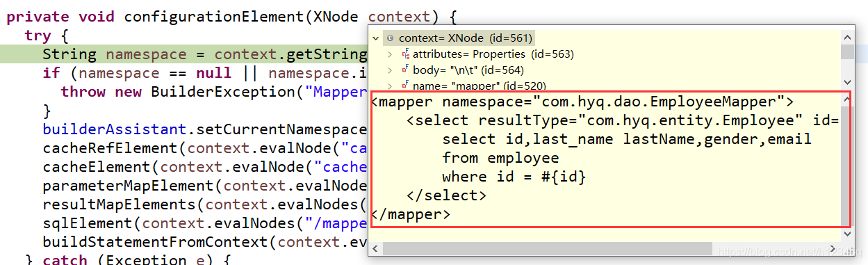Click the 'if (namespace == null' line
The image size is (868, 265).
[204, 72]
